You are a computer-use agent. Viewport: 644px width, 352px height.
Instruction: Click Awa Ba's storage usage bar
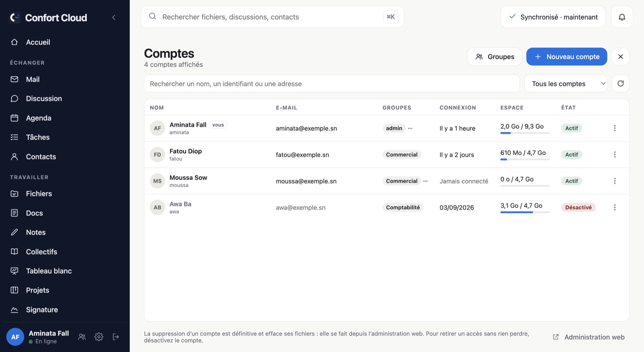(x=525, y=212)
